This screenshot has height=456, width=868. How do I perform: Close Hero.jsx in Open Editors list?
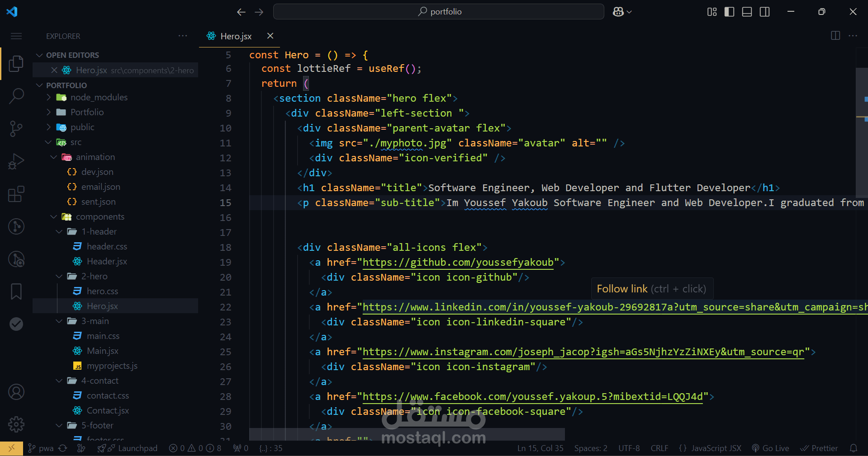coord(54,70)
